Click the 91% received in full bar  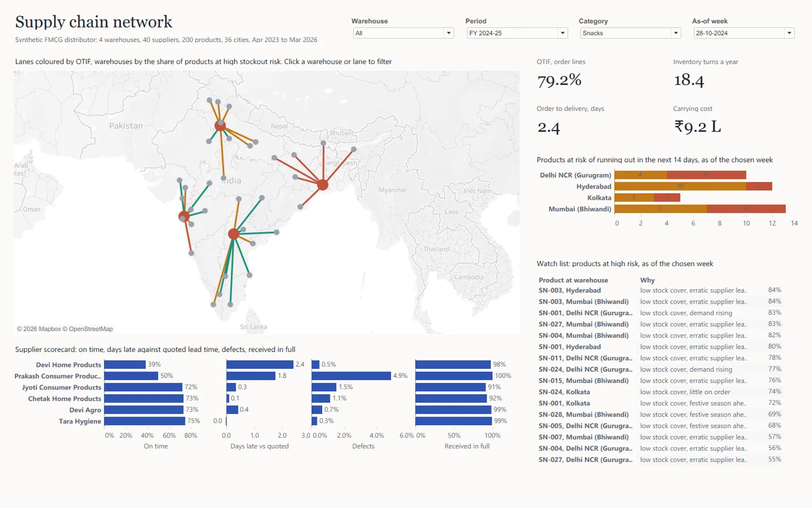[451, 387]
